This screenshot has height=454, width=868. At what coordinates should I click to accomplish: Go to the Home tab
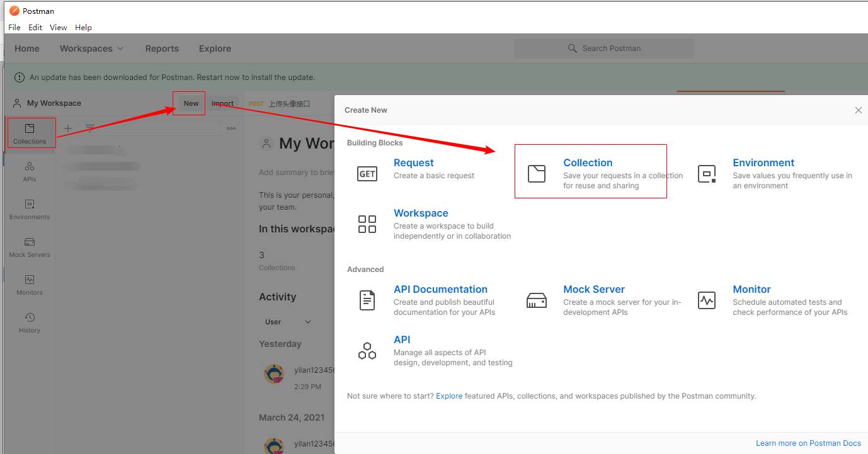click(x=27, y=48)
